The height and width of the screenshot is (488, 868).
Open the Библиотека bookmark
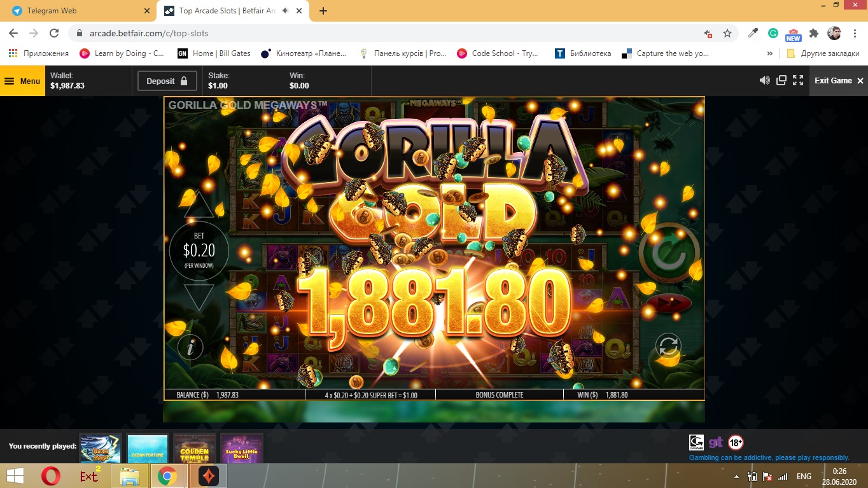[584, 53]
